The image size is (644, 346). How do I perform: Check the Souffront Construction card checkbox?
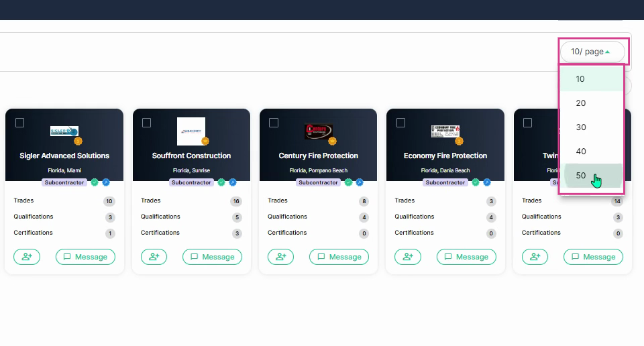click(147, 123)
